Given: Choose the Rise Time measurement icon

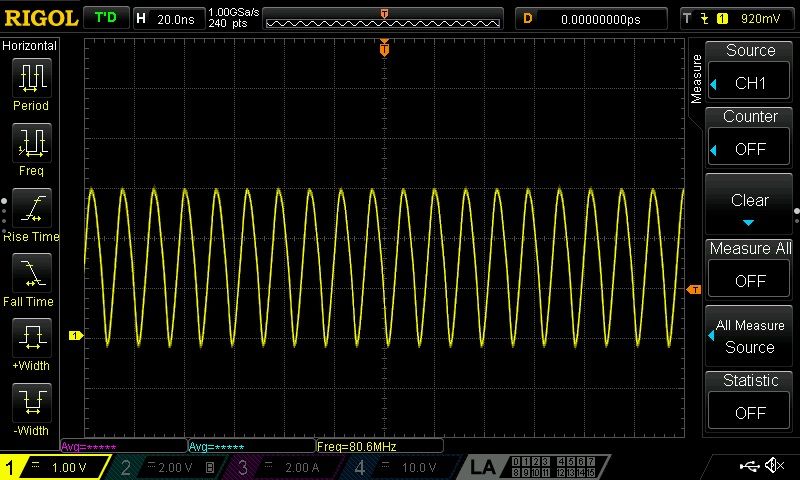Looking at the screenshot, I should click(32, 208).
